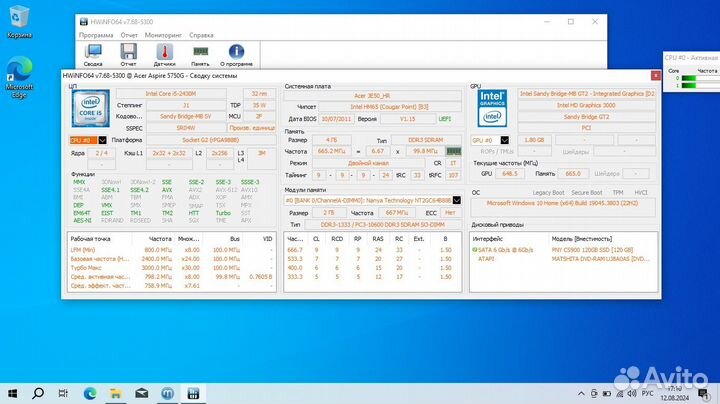Click the Отчет floppy disk toolbar icon
The image size is (720, 404).
(129, 55)
